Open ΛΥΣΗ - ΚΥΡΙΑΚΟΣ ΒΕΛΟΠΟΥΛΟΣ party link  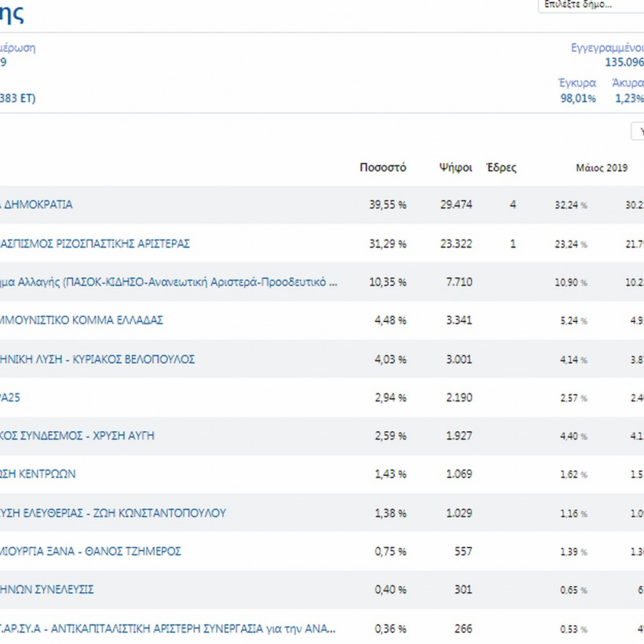pyautogui.click(x=97, y=360)
